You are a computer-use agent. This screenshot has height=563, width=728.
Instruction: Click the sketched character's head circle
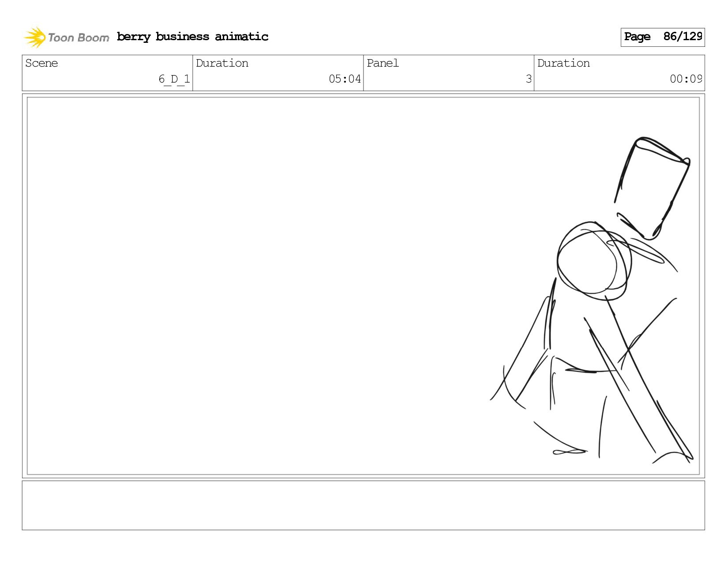(x=594, y=261)
